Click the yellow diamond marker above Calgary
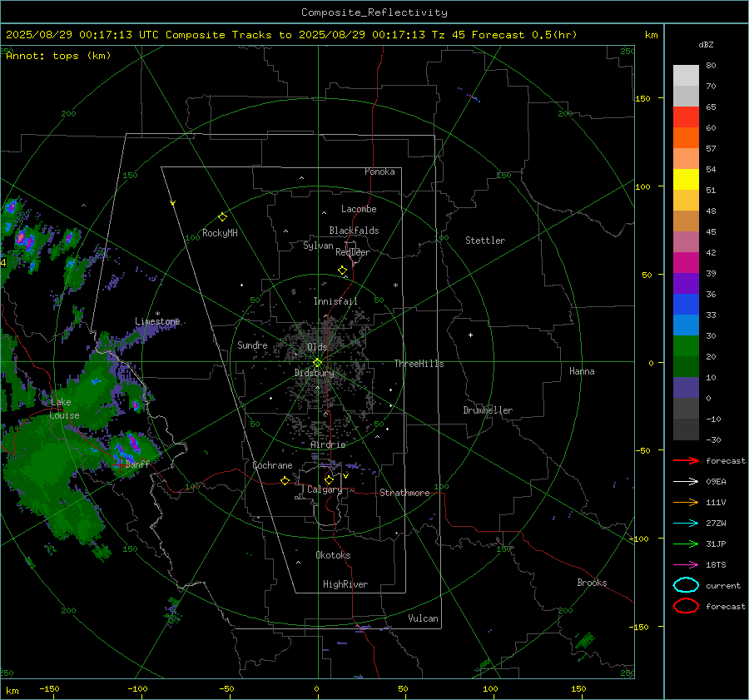Viewport: 749px width, 700px height. point(329,479)
